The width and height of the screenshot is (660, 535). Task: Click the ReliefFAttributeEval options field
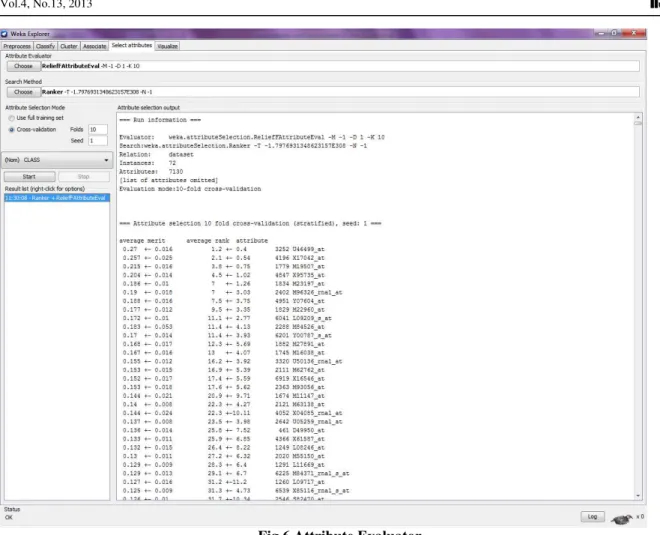340,66
